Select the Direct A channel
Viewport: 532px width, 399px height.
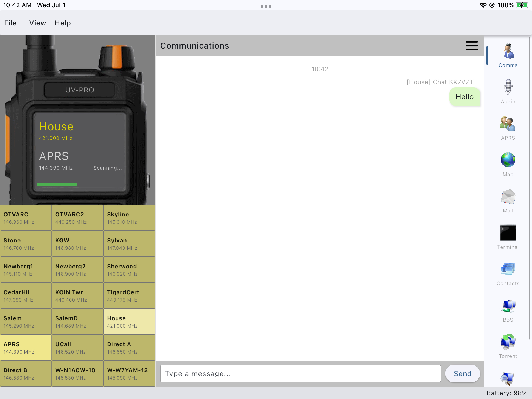pyautogui.click(x=129, y=348)
